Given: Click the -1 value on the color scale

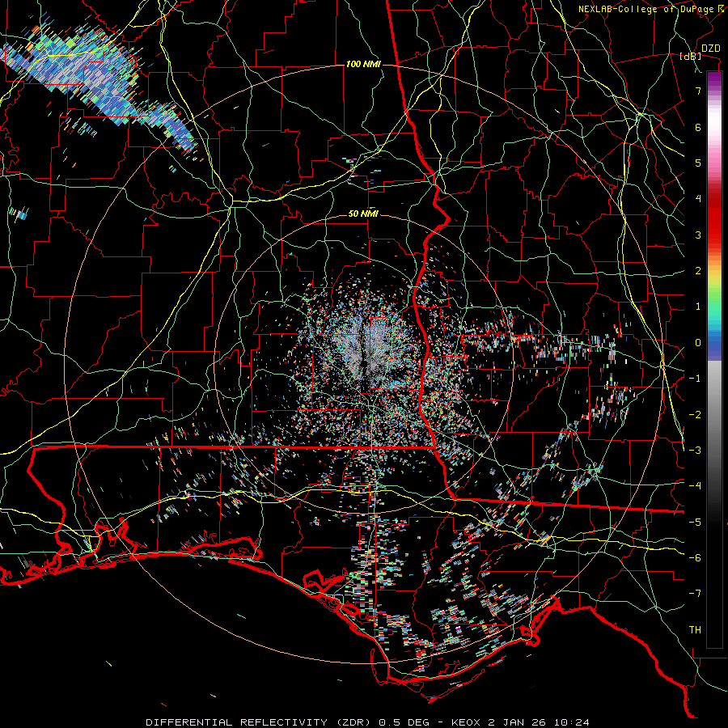Looking at the screenshot, I should pos(695,379).
